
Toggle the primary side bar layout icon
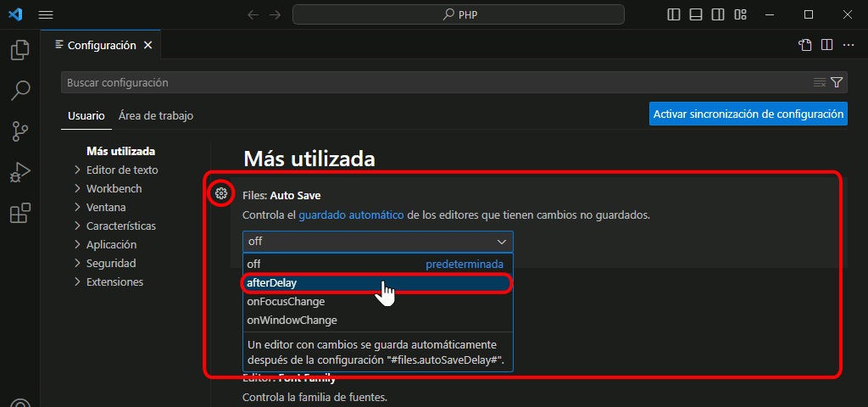pyautogui.click(x=674, y=14)
